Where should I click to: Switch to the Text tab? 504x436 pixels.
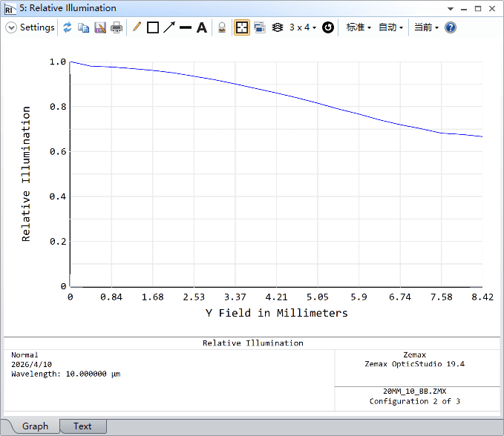point(82,426)
